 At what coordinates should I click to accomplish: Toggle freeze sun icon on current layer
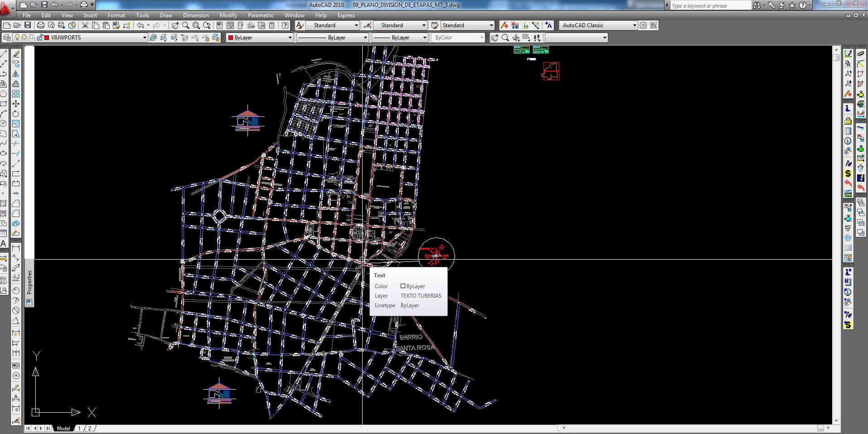[x=24, y=38]
